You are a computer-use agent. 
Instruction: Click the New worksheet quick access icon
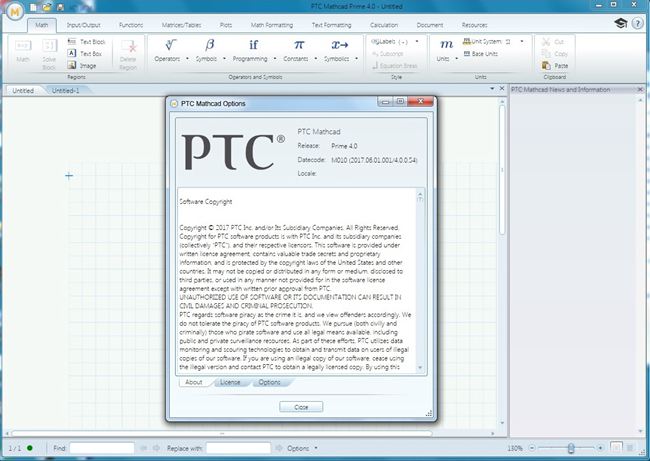[33, 7]
